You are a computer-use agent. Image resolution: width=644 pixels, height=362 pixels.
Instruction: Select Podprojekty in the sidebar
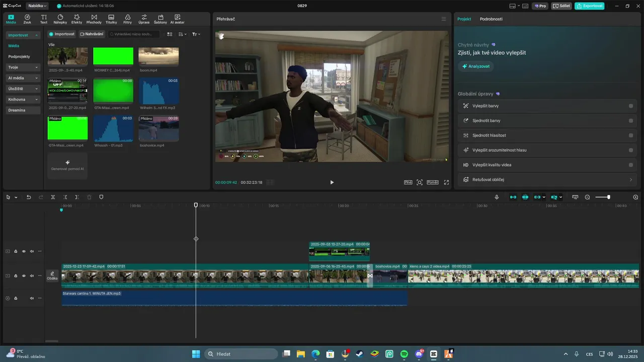click(19, 57)
